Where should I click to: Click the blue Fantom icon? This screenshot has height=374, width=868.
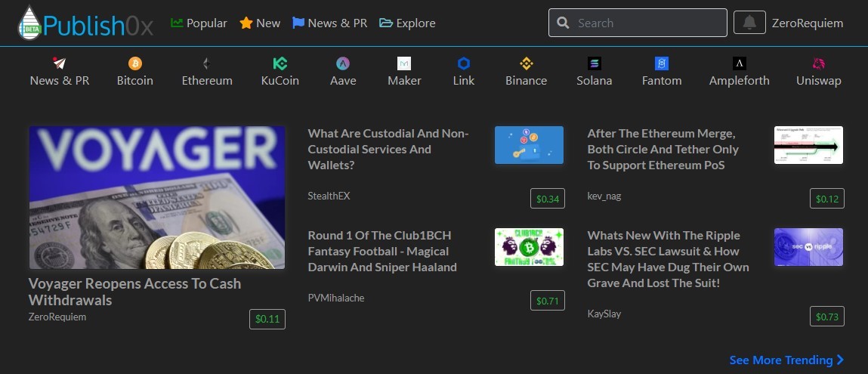(x=662, y=63)
